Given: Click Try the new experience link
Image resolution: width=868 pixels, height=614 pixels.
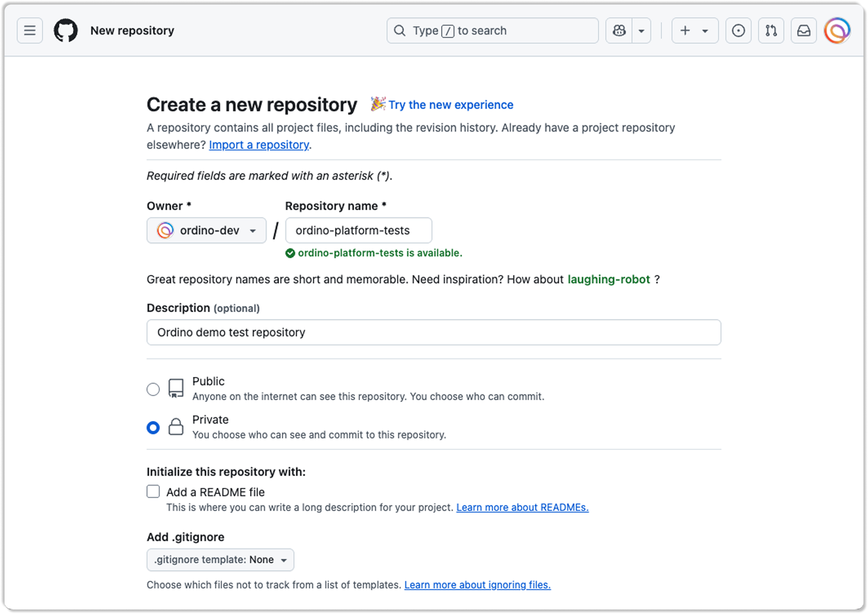Looking at the screenshot, I should pos(451,105).
